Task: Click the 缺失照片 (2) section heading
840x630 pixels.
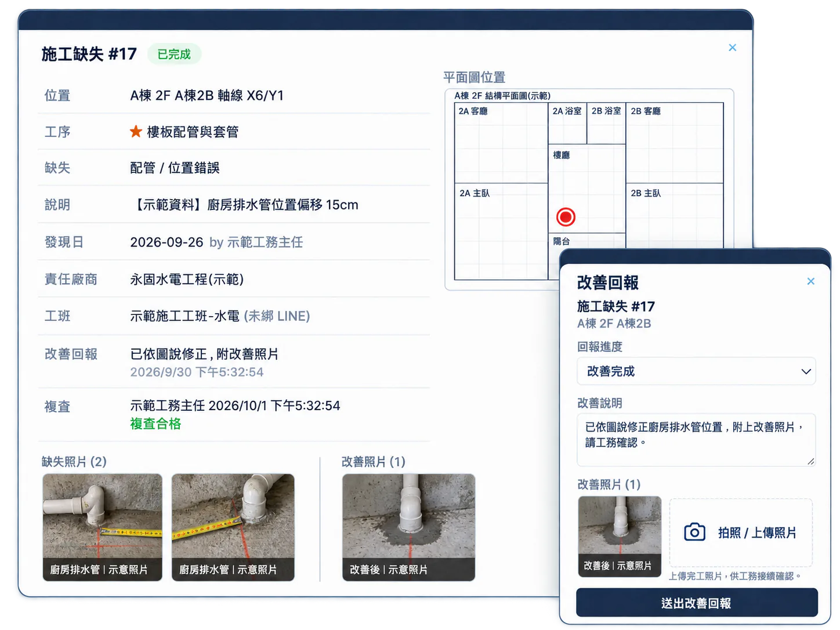Action: [74, 462]
